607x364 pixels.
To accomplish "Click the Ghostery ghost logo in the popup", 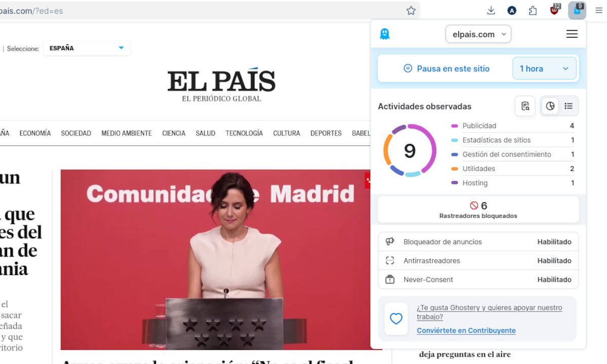I will point(385,33).
